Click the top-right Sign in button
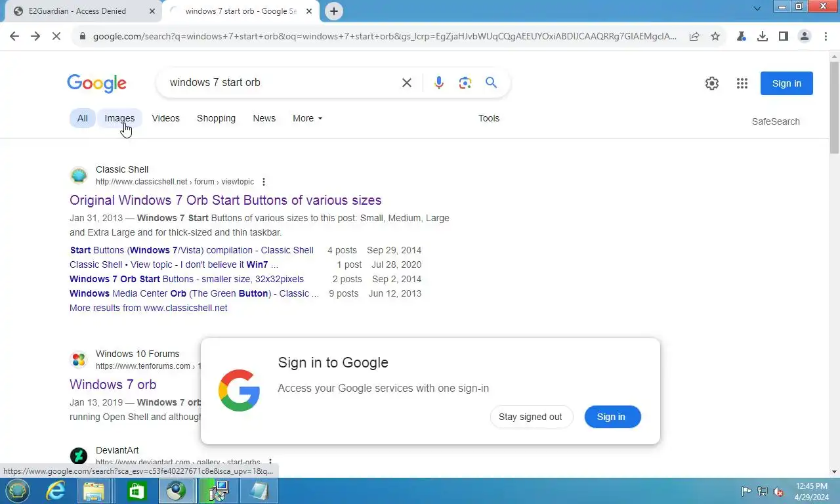This screenshot has height=504, width=840. [787, 83]
